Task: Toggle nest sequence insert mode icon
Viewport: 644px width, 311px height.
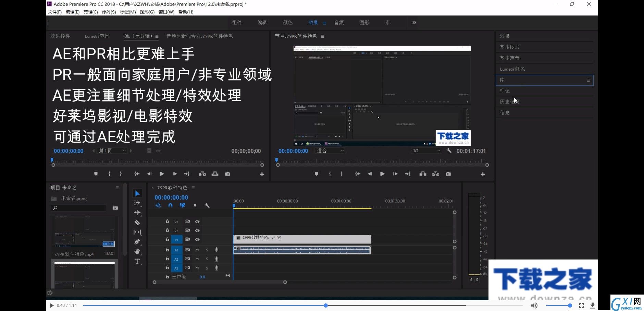Action: click(158, 205)
